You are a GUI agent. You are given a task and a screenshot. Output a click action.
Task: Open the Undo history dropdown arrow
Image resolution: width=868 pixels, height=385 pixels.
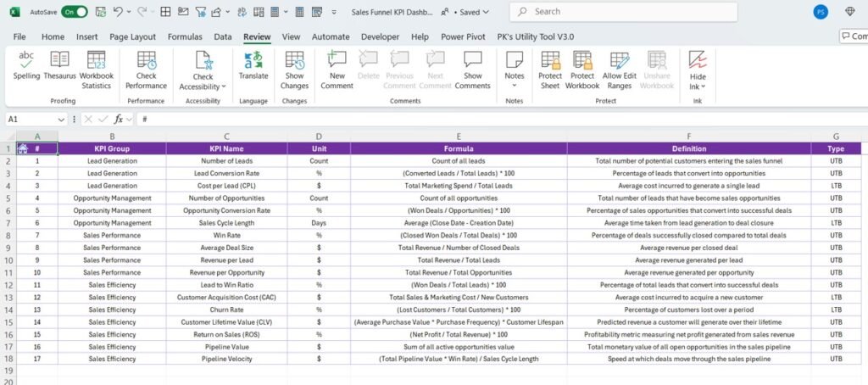pyautogui.click(x=129, y=12)
